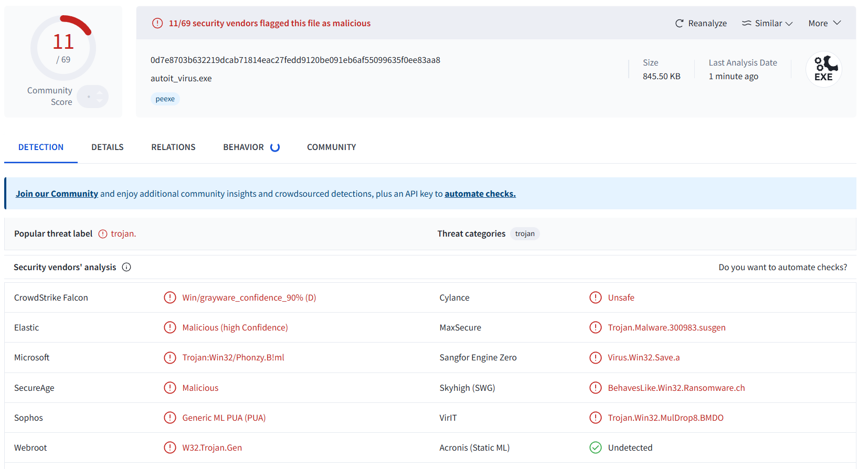Click the peexe file tag
This screenshot has width=868, height=469.
[x=165, y=99]
